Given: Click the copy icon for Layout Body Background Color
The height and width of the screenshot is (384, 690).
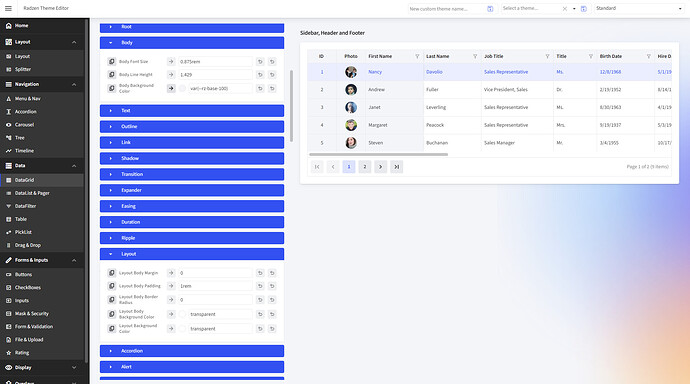Looking at the screenshot, I should click(x=112, y=314).
